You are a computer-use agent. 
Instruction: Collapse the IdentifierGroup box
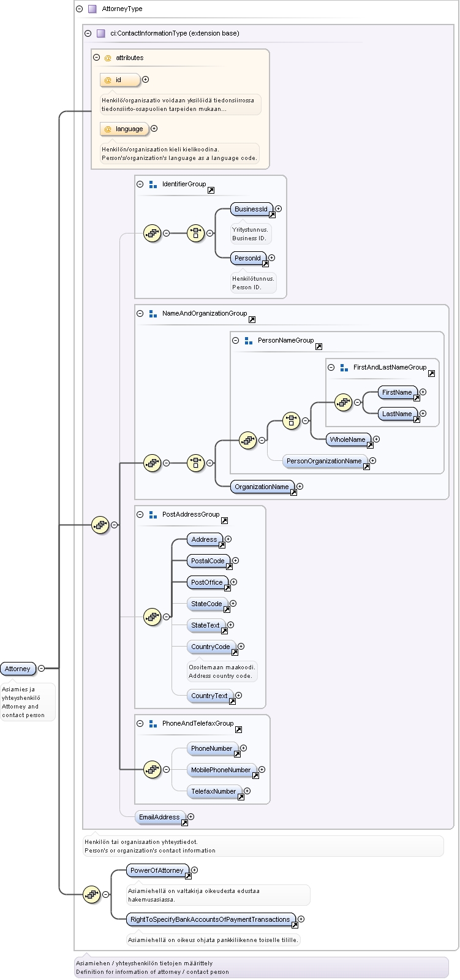coord(140,184)
